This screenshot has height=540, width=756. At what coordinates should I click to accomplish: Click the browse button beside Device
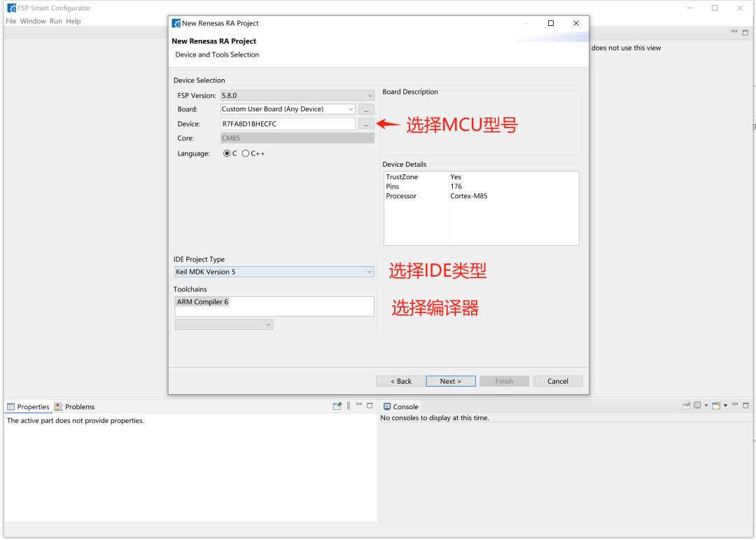tap(366, 124)
